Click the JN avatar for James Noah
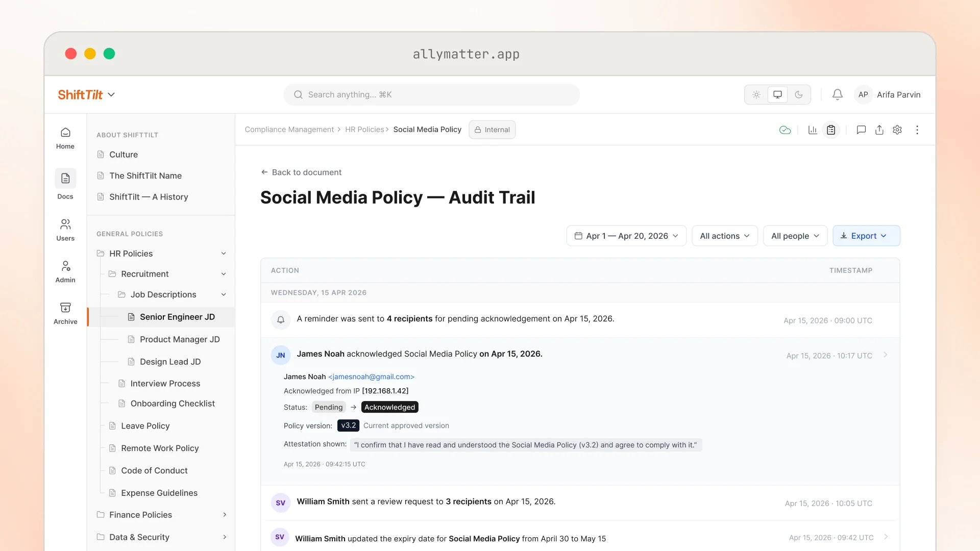The height and width of the screenshot is (551, 980). [x=281, y=355]
